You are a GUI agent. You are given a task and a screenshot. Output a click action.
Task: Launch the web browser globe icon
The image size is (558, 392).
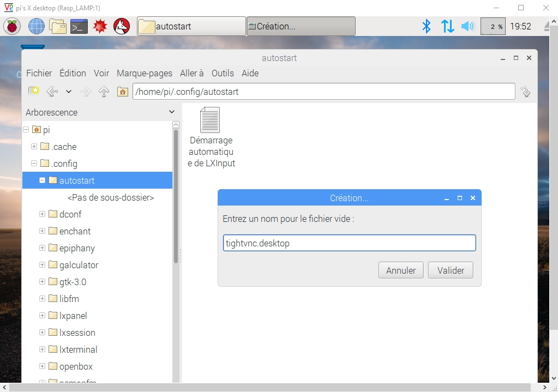37,26
